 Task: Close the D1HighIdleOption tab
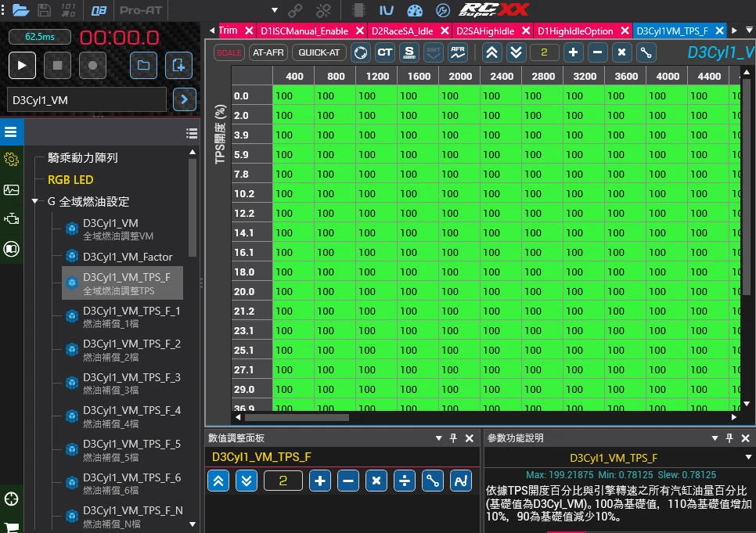click(625, 31)
